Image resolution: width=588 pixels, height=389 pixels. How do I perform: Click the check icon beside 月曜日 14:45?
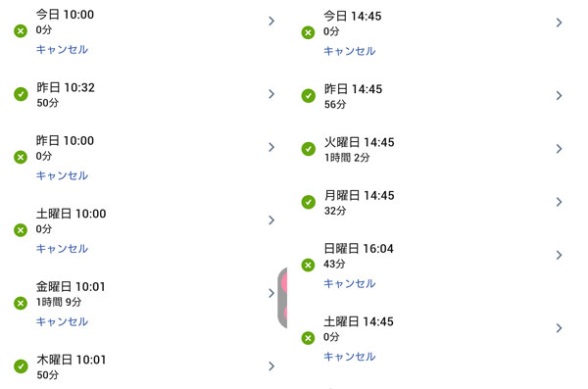[x=309, y=202]
